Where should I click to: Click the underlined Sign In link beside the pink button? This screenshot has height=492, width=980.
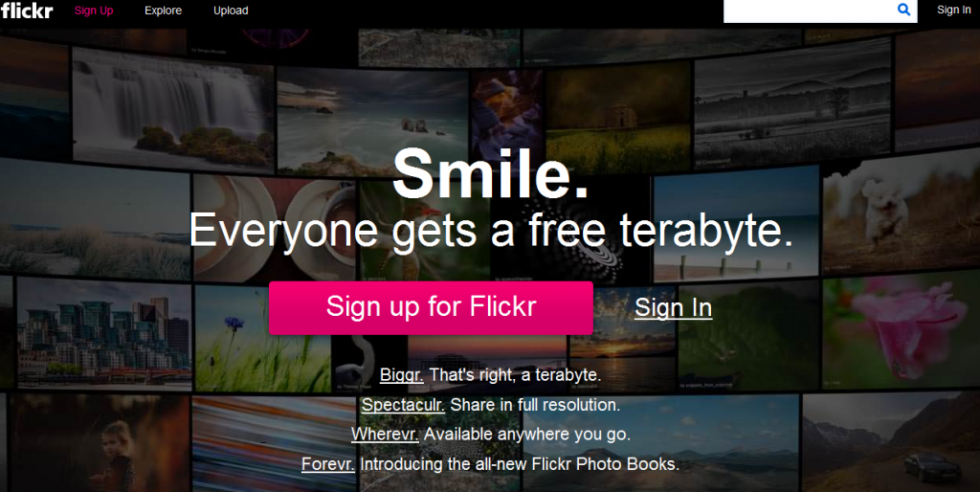click(x=673, y=307)
